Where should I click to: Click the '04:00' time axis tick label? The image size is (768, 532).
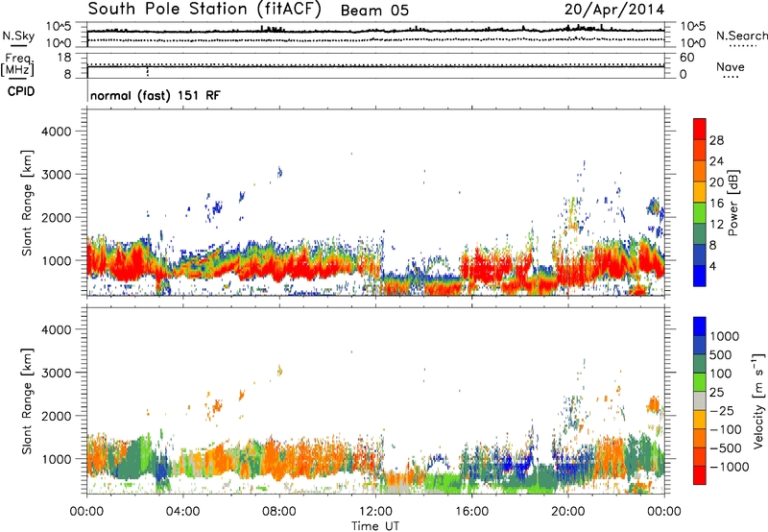pyautogui.click(x=182, y=512)
